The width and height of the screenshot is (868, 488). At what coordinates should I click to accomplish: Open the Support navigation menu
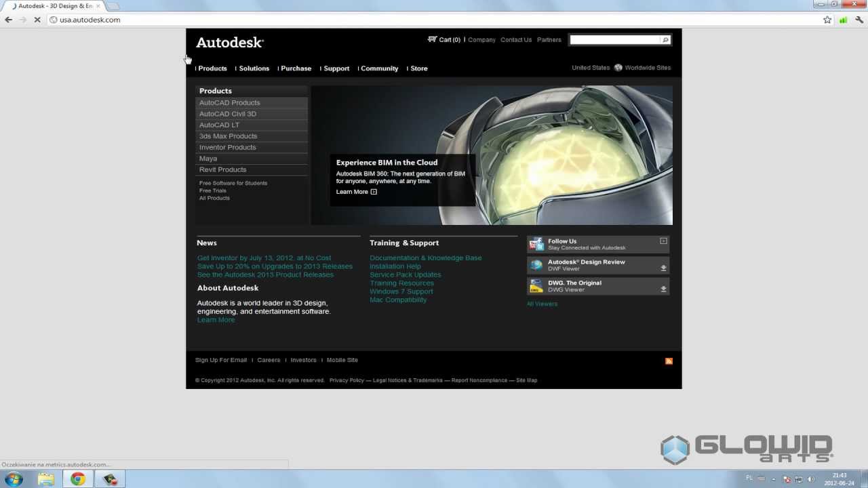(336, 68)
